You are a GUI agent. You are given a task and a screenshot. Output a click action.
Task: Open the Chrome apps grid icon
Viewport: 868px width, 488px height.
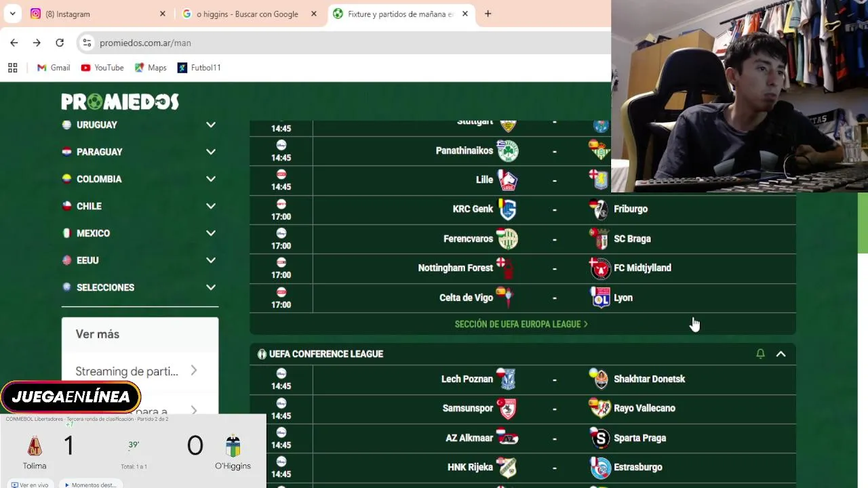click(12, 68)
